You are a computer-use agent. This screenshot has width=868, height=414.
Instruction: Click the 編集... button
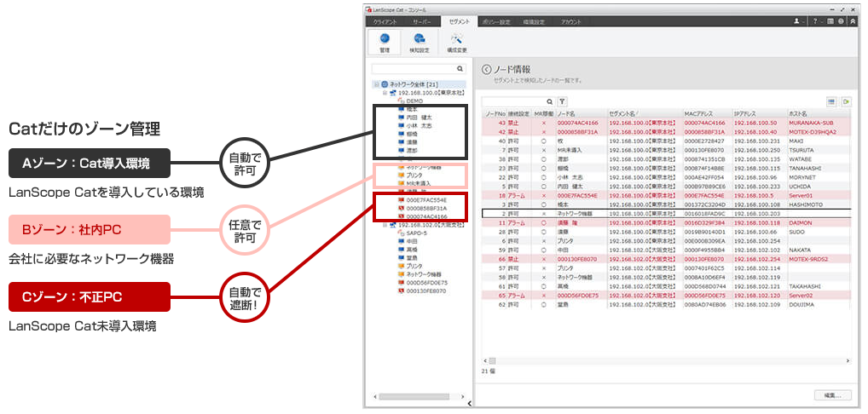click(832, 394)
